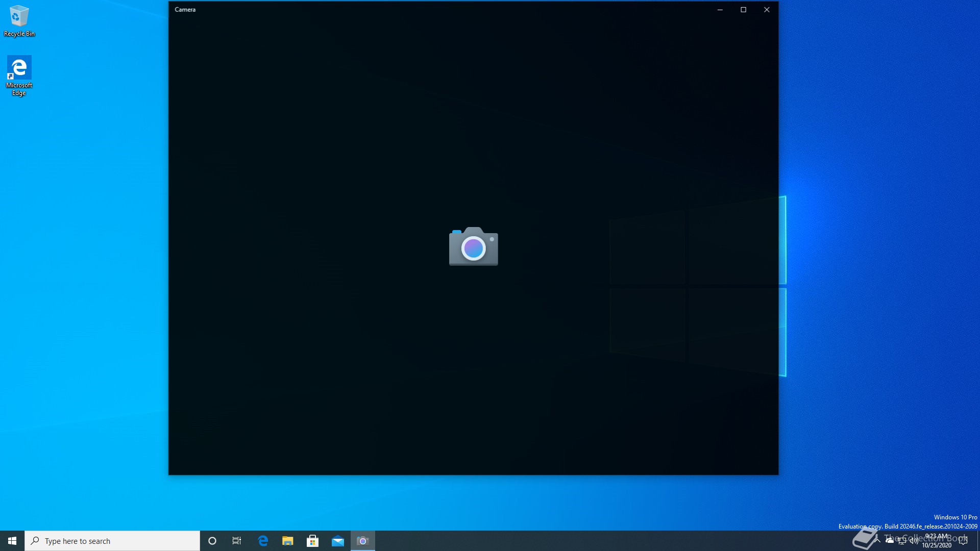Image resolution: width=980 pixels, height=551 pixels.
Task: Open the network status tray icon
Action: 902,541
